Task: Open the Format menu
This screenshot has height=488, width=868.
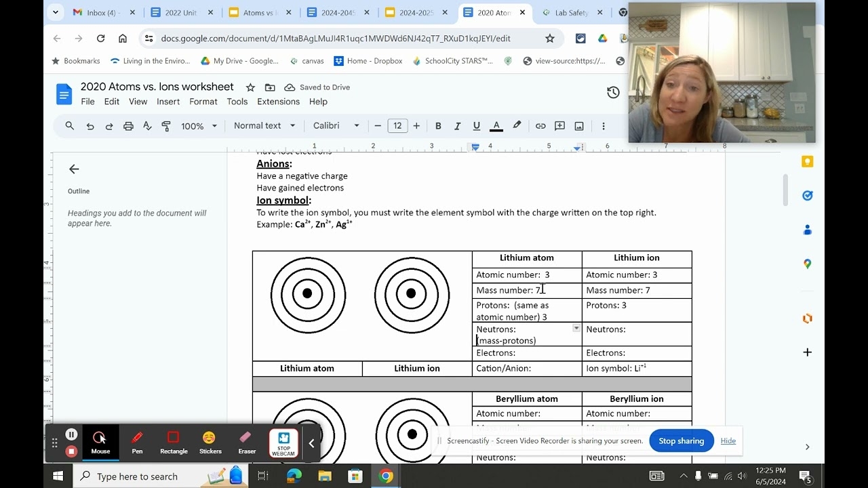Action: pyautogui.click(x=203, y=102)
